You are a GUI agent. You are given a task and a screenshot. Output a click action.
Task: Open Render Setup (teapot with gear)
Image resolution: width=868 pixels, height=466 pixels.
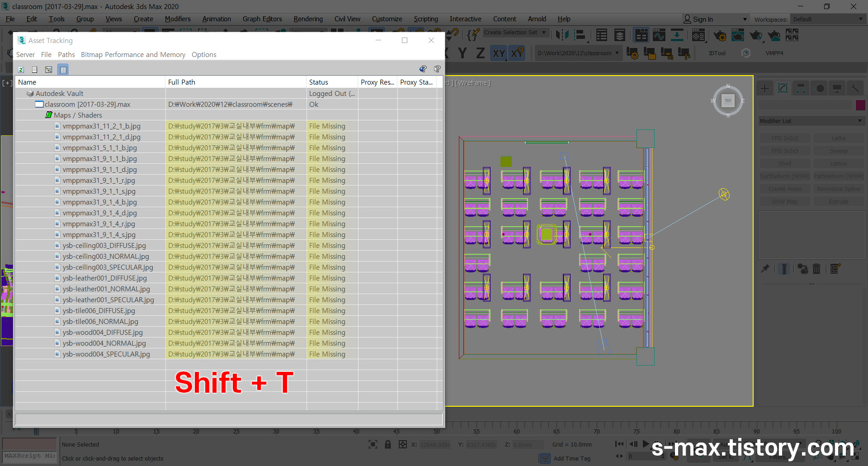click(x=720, y=35)
